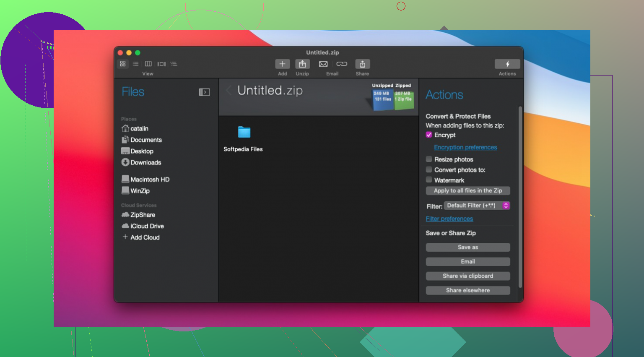Open Downloads in Places
Viewport: 644px width, 357px height.
coord(141,162)
